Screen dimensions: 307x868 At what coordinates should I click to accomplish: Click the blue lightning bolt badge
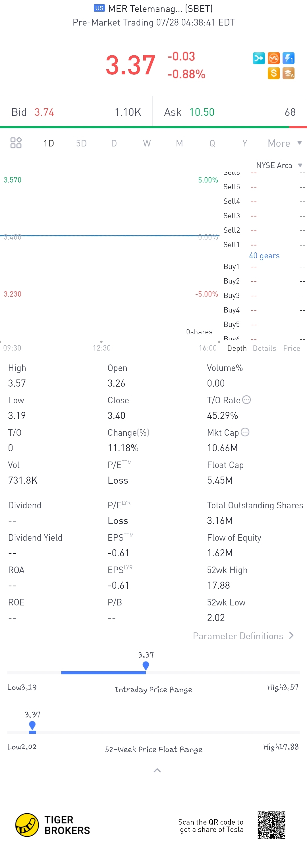tap(289, 58)
